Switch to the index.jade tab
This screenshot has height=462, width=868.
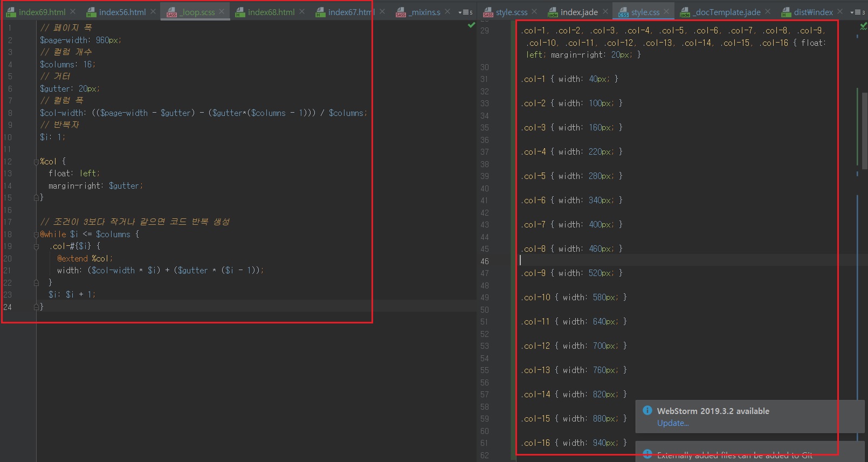578,12
